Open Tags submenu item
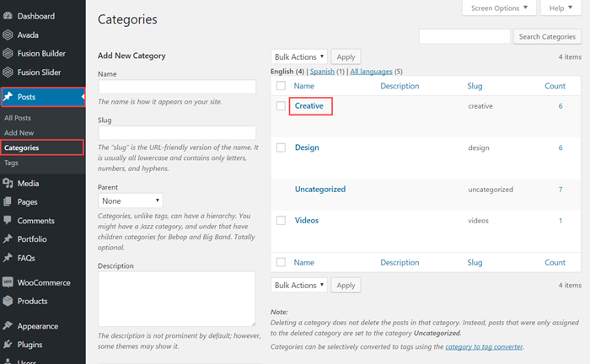Image resolution: width=590 pixels, height=364 pixels. [11, 163]
